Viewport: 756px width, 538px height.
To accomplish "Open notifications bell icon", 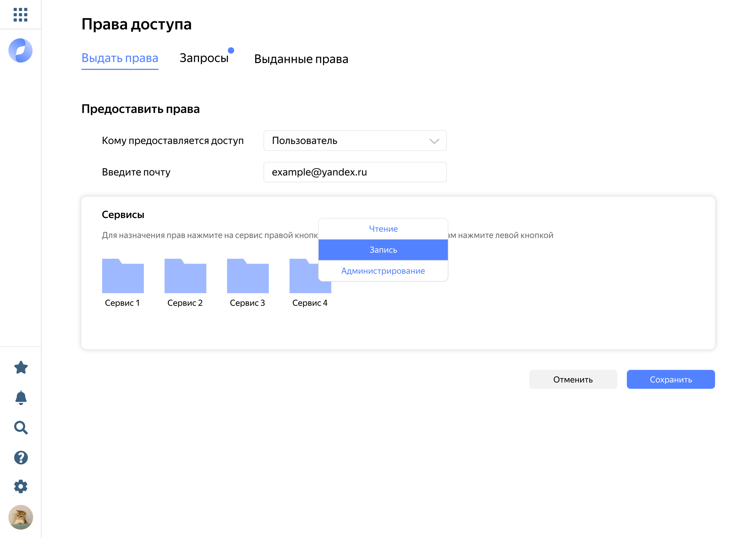I will 21,398.
